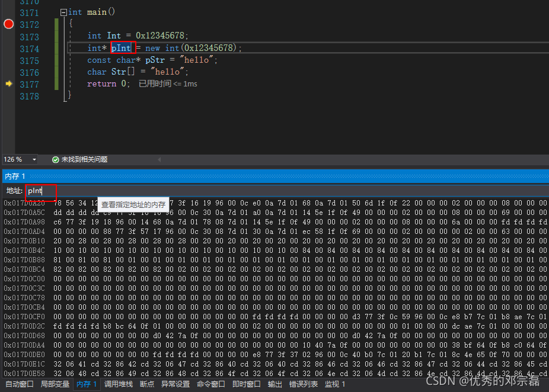Select the 内存 1 panel title bar
Image resolution: width=549 pixels, height=392 pixels.
[x=276, y=176]
